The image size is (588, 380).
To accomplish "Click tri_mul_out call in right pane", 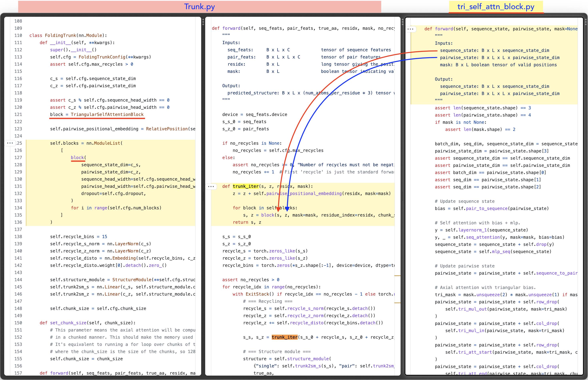I will pos(473,309).
